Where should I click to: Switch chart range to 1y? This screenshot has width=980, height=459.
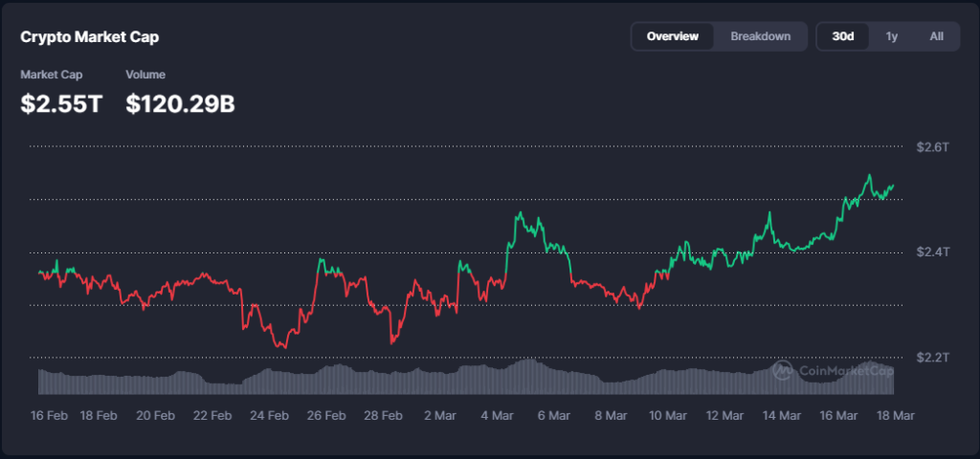(891, 36)
